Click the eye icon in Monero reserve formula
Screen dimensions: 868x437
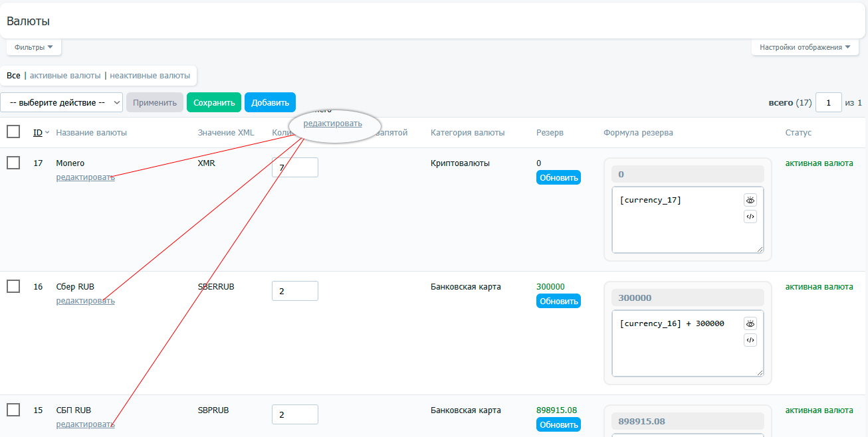pyautogui.click(x=750, y=200)
